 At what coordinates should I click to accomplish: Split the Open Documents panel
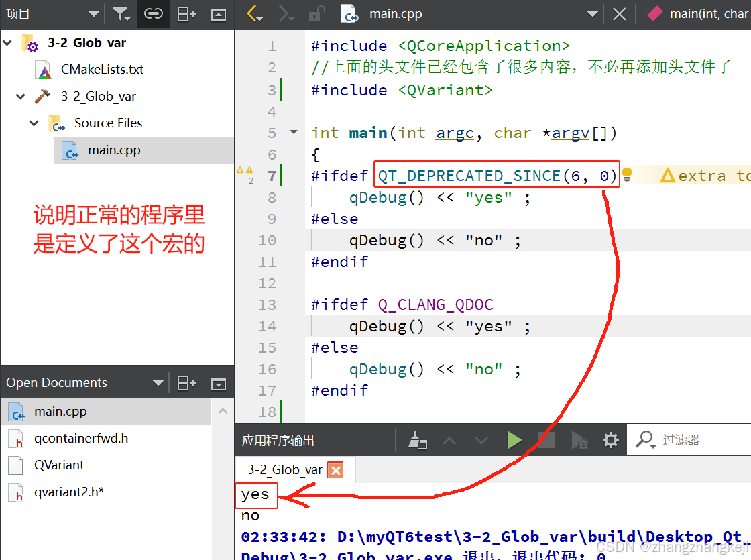187,383
